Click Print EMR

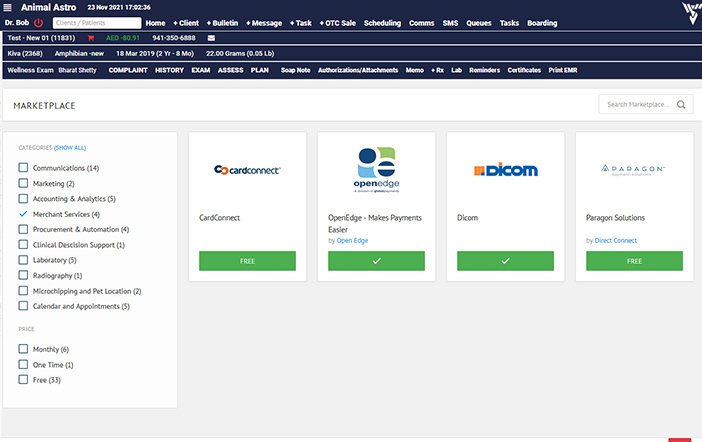click(563, 70)
